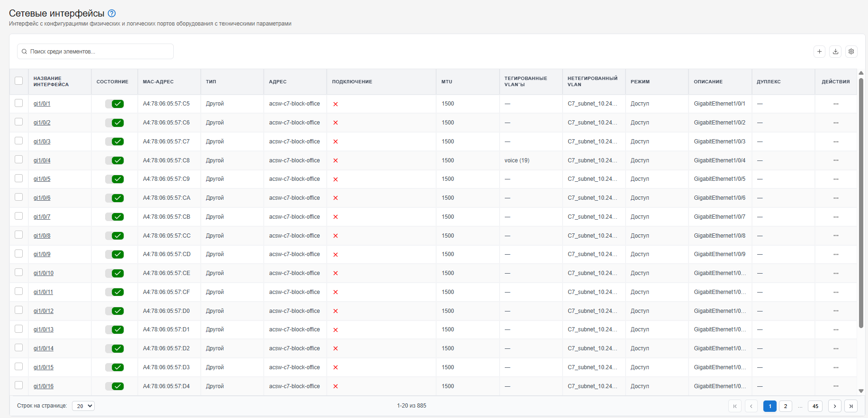Viewport: 868px width, 418px height.
Task: Open three-dot actions for gi1/0/8 row
Action: click(836, 236)
